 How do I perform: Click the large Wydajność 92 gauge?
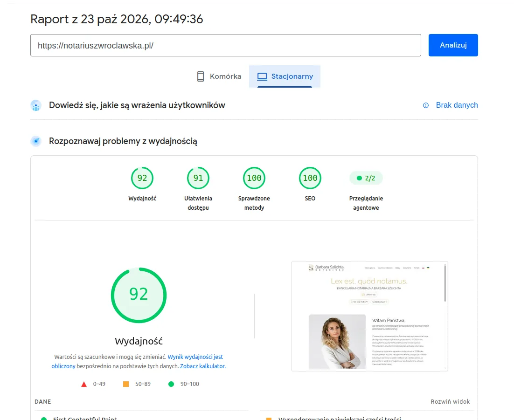139,295
